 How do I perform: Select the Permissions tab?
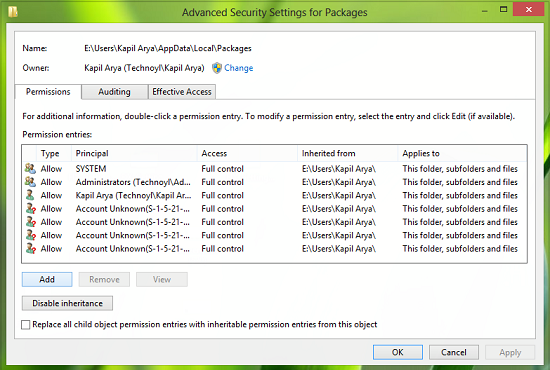point(48,92)
